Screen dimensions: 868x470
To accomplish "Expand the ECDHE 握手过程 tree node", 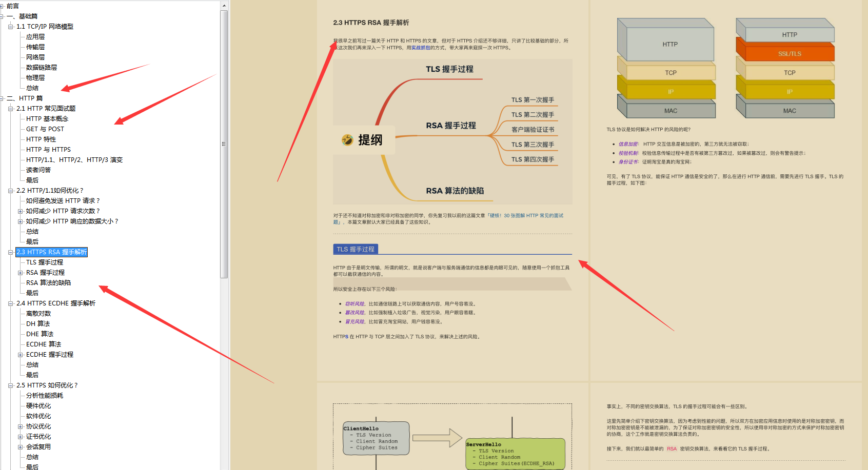I will (x=21, y=355).
